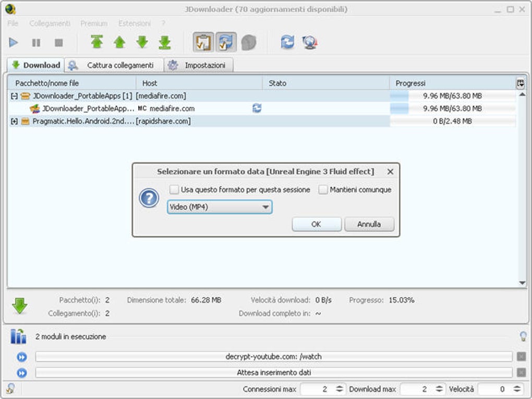Open the Video (MP4) format dropdown
This screenshot has width=532, height=399.
click(220, 207)
